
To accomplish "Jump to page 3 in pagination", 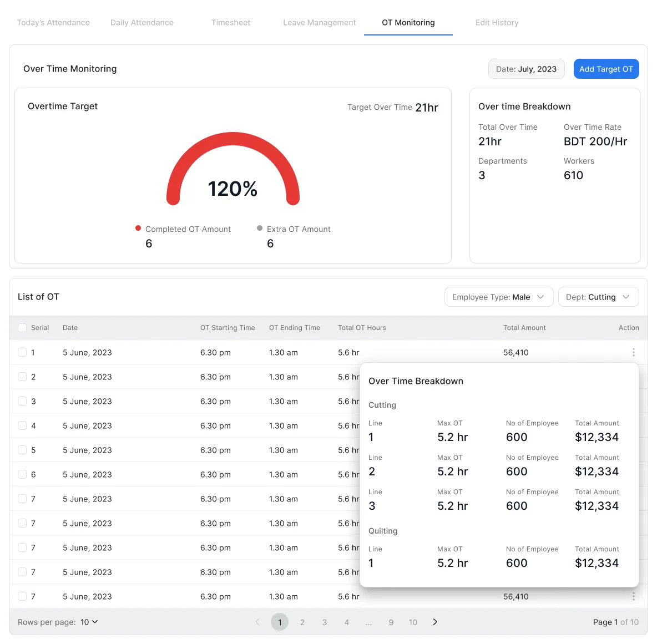I will pyautogui.click(x=325, y=622).
